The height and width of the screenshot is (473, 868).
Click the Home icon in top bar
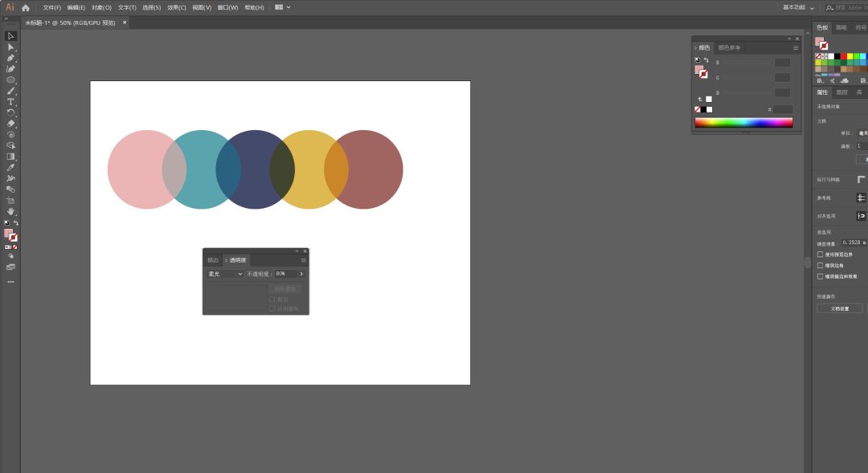click(26, 7)
